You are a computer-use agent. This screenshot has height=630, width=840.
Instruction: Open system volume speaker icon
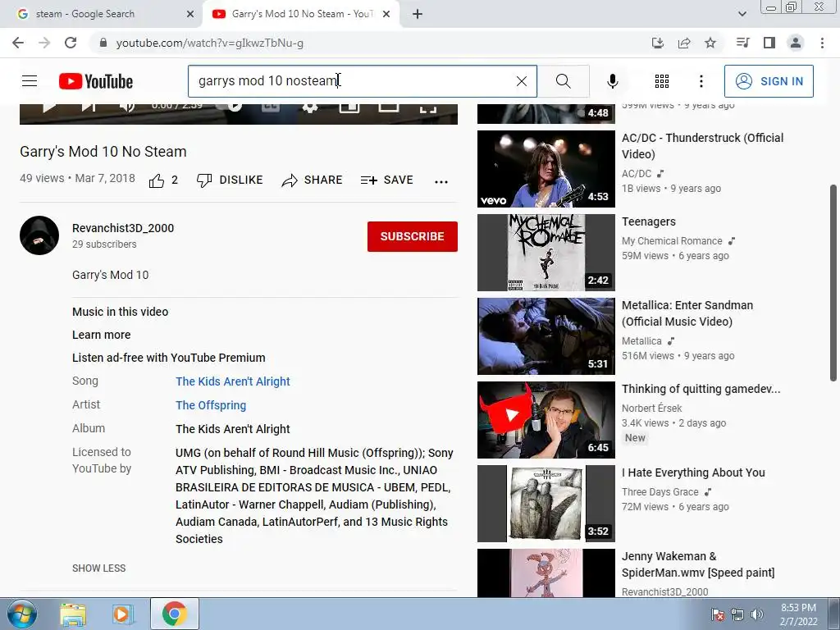pos(757,614)
